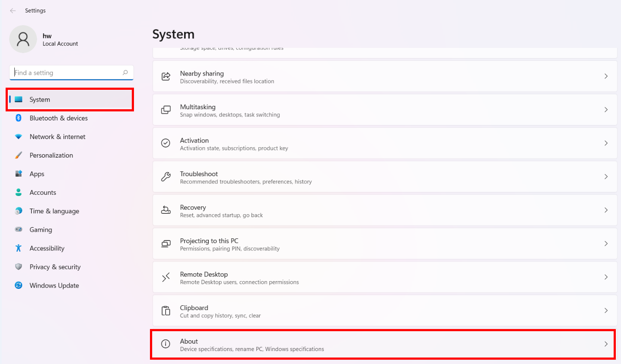The width and height of the screenshot is (621, 364).
Task: Click the Recovery icon
Action: (x=166, y=210)
